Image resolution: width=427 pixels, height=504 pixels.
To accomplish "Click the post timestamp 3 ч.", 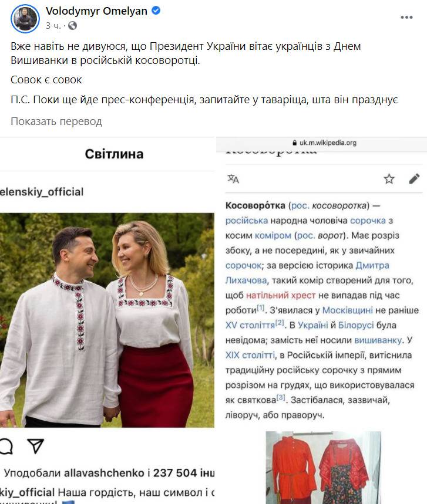I will coord(53,26).
